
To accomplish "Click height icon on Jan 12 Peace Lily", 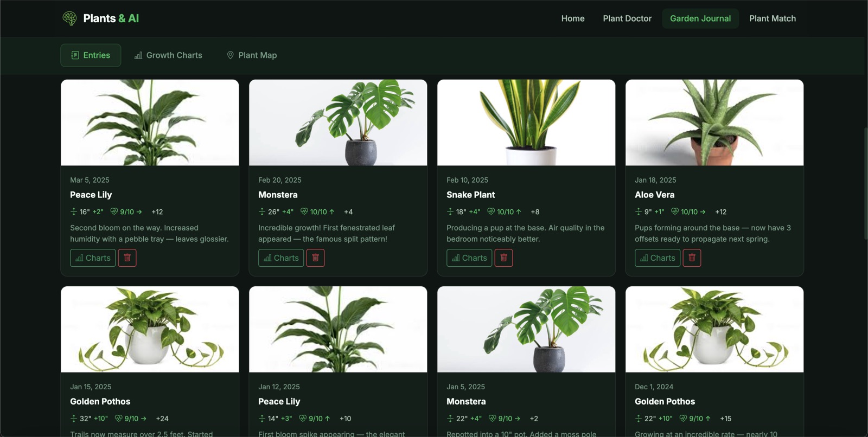I will (262, 419).
